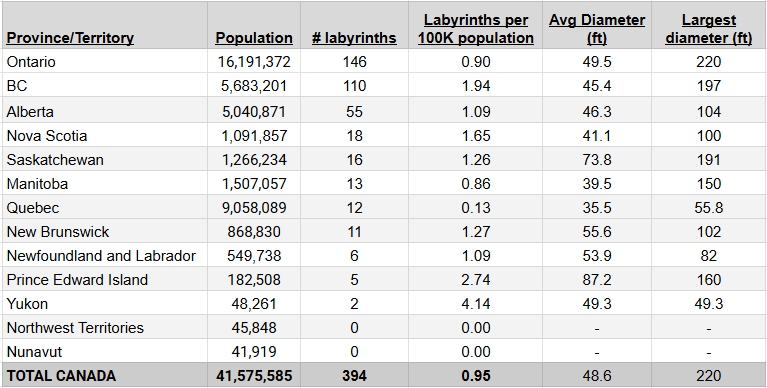Viewport: 767px width, 388px height.
Task: Select the Alberta row label
Action: pyautogui.click(x=30, y=112)
